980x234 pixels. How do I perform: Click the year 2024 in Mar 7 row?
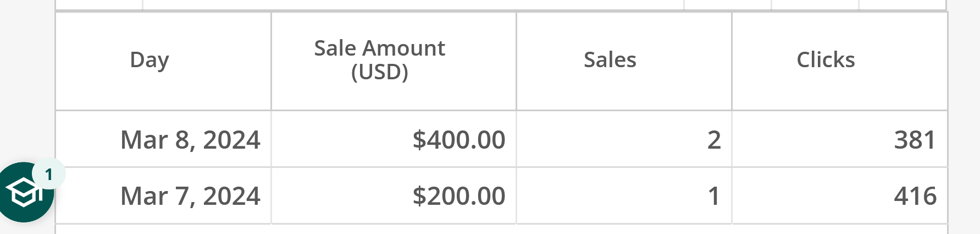click(x=232, y=196)
